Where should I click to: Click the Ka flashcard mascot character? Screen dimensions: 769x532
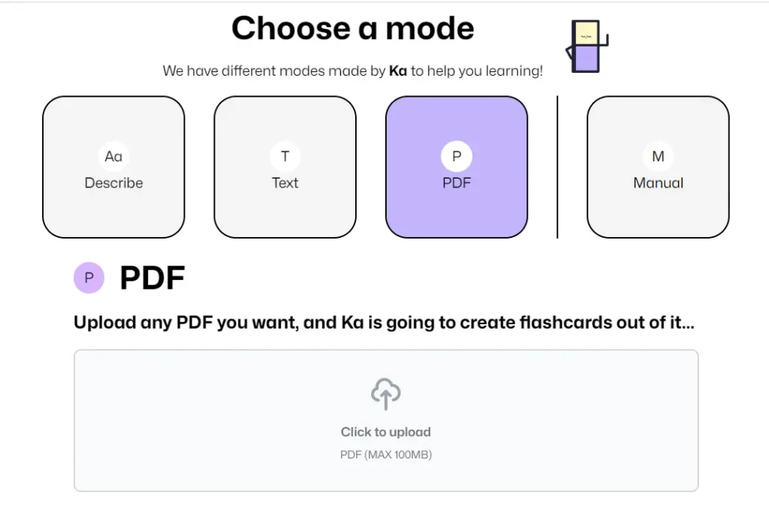(585, 47)
